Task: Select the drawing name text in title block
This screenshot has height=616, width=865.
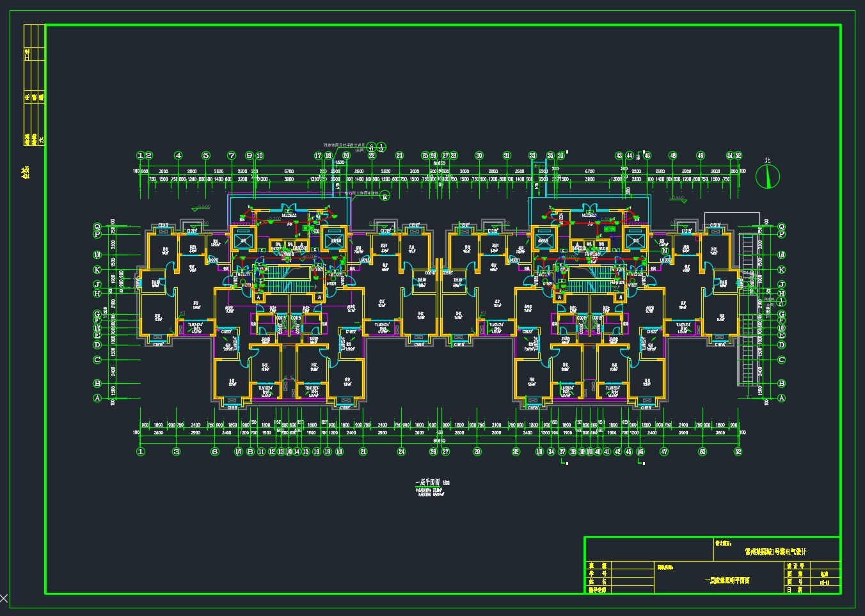Action: [x=726, y=581]
